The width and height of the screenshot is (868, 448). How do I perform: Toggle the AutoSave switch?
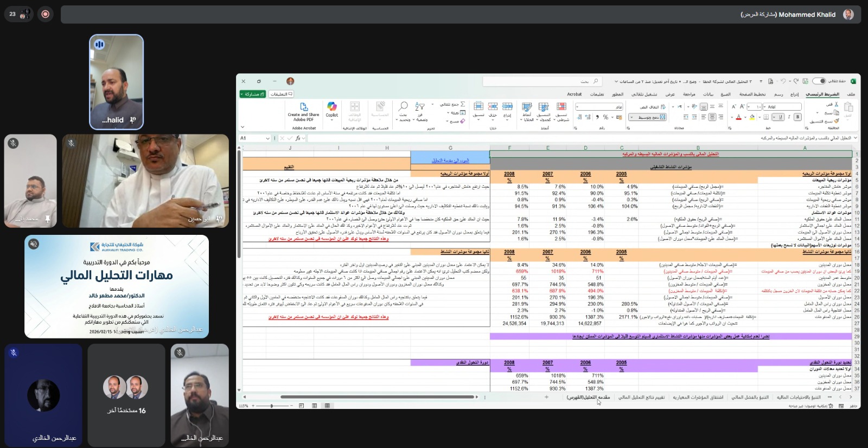(x=819, y=81)
